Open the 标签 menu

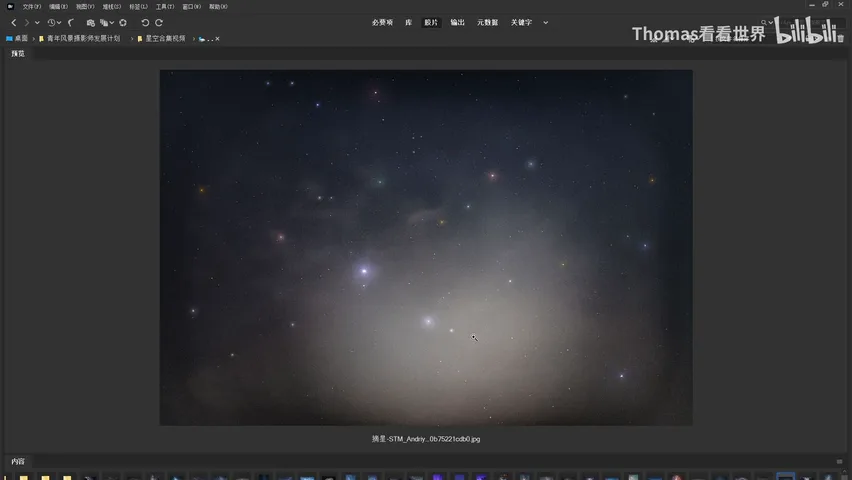click(x=138, y=7)
